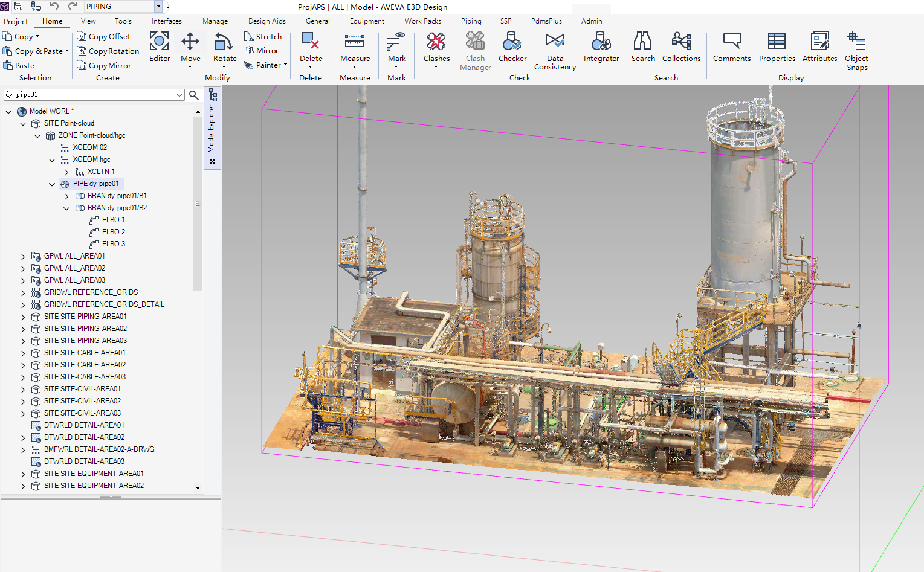
Task: Open the Project menu
Action: (x=16, y=21)
